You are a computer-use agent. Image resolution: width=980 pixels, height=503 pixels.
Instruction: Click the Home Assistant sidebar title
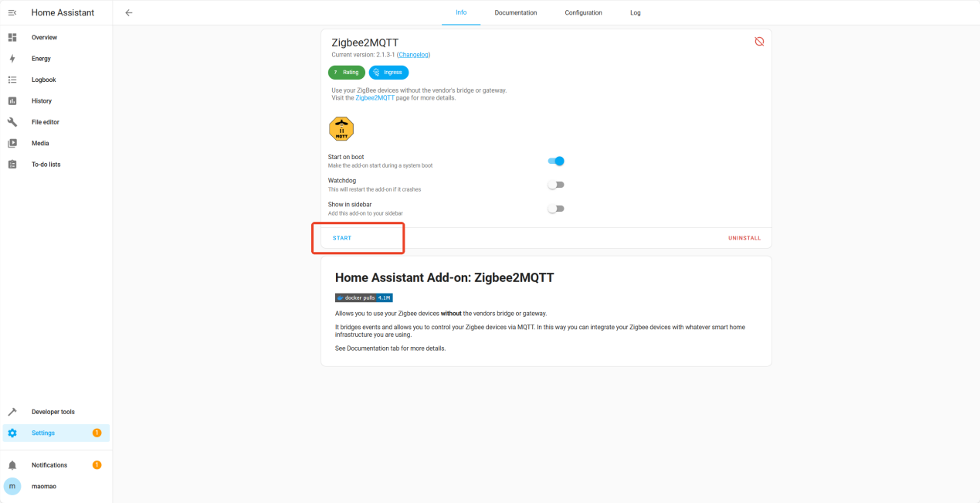pos(63,12)
